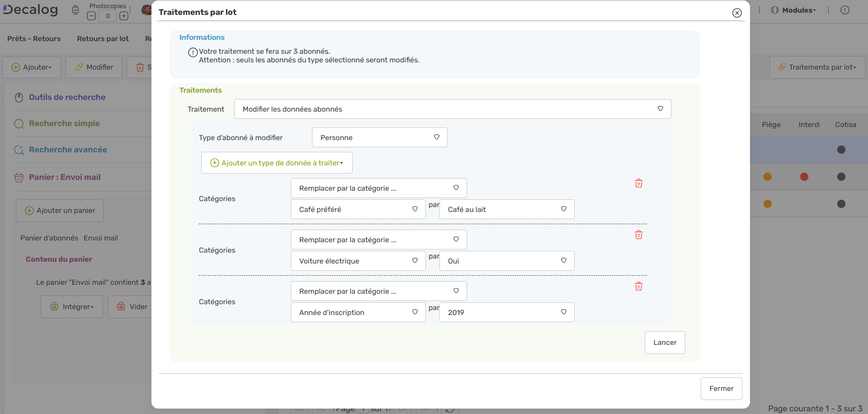Open Remplacer dropdown above Année d'inscription

coord(378,291)
